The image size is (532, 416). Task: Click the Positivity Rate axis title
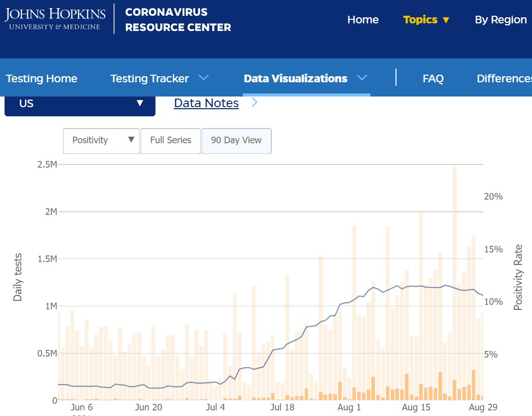click(x=518, y=277)
